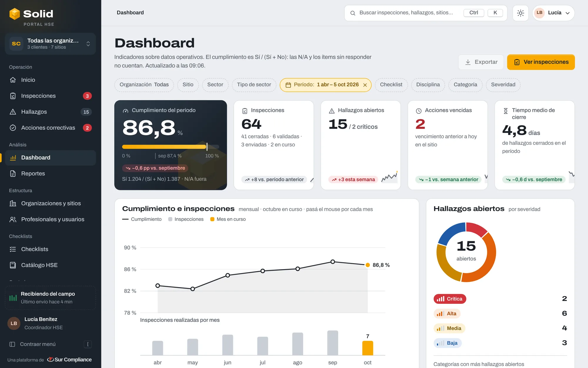This screenshot has width=588, height=368.
Task: Click the search inspecciones input field
Action: [426, 13]
